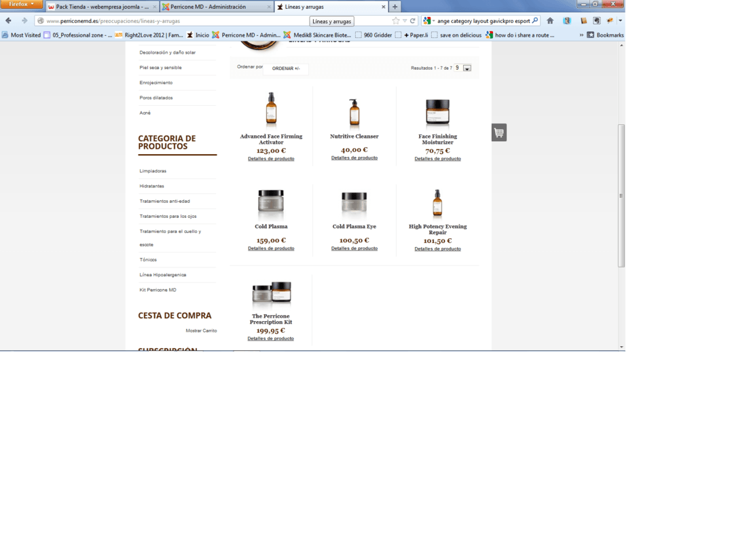The image size is (747, 560).
Task: Click the High Potency Evening Repair title
Action: click(437, 229)
